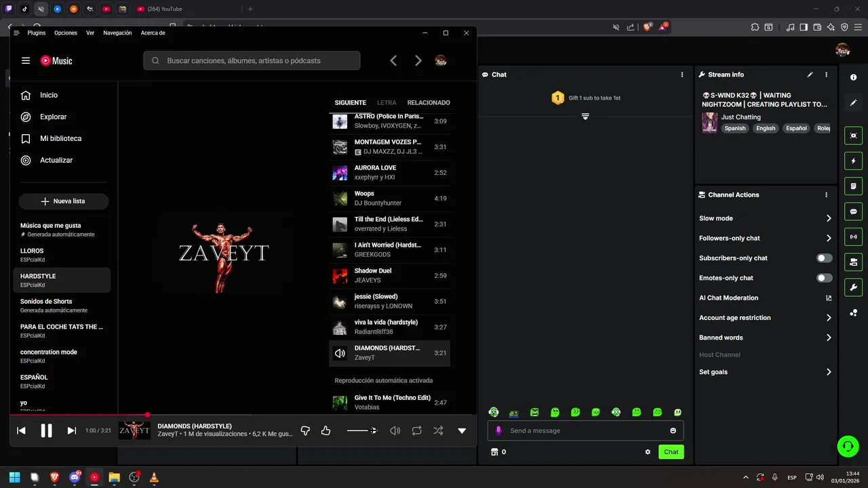
Task: Switch to the LETRA tab
Action: (387, 102)
